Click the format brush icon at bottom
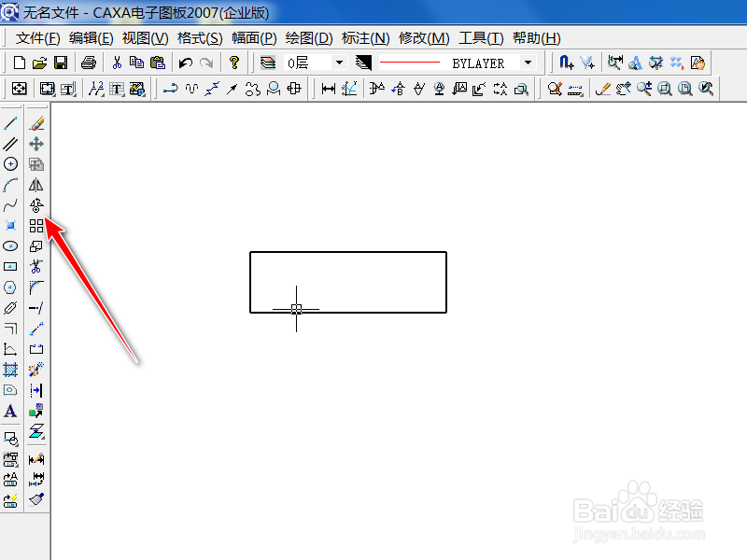 point(36,499)
